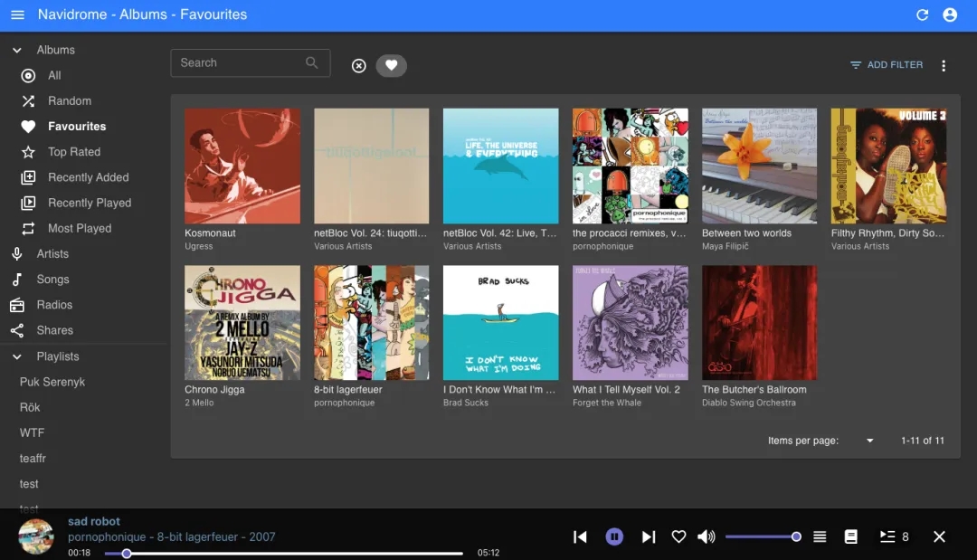Click the netBloc Vol. 42 album title
This screenshot has height=560, width=977.
tap(499, 233)
